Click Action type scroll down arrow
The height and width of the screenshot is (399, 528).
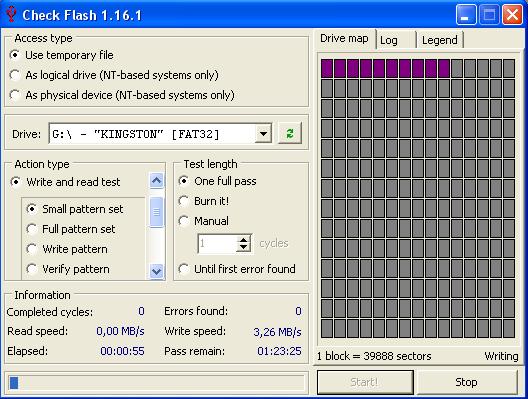pos(156,271)
